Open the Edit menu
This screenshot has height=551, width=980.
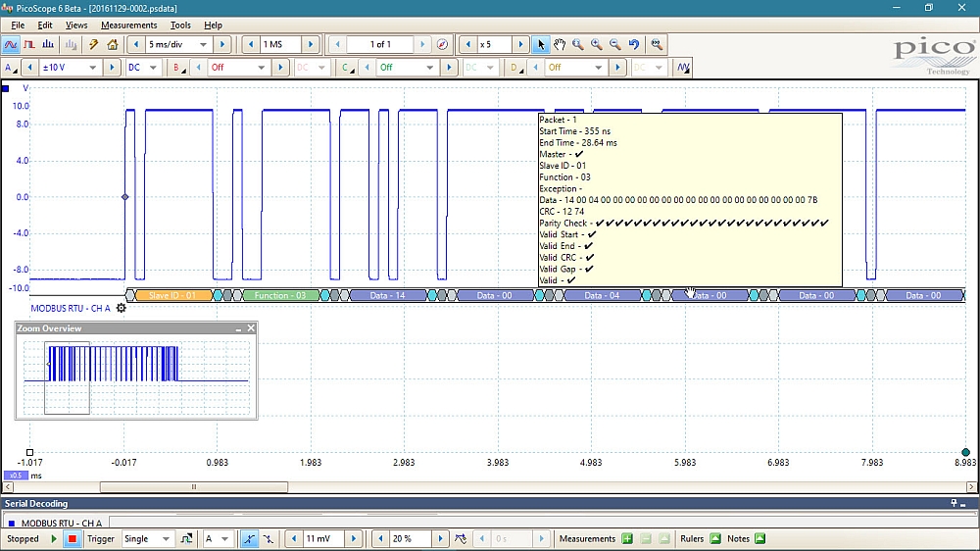(45, 25)
